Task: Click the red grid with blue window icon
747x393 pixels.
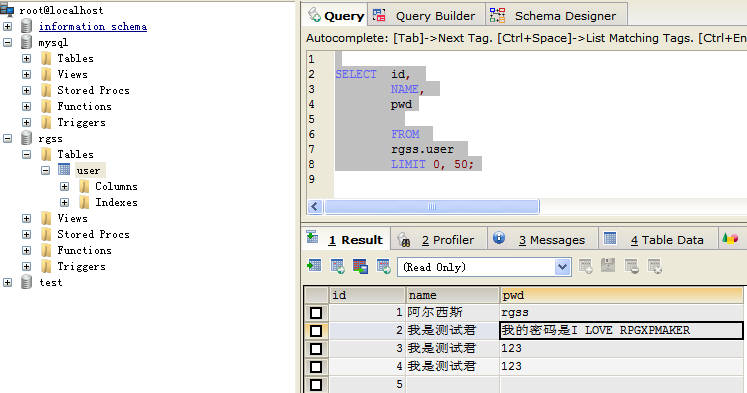Action: coord(360,266)
